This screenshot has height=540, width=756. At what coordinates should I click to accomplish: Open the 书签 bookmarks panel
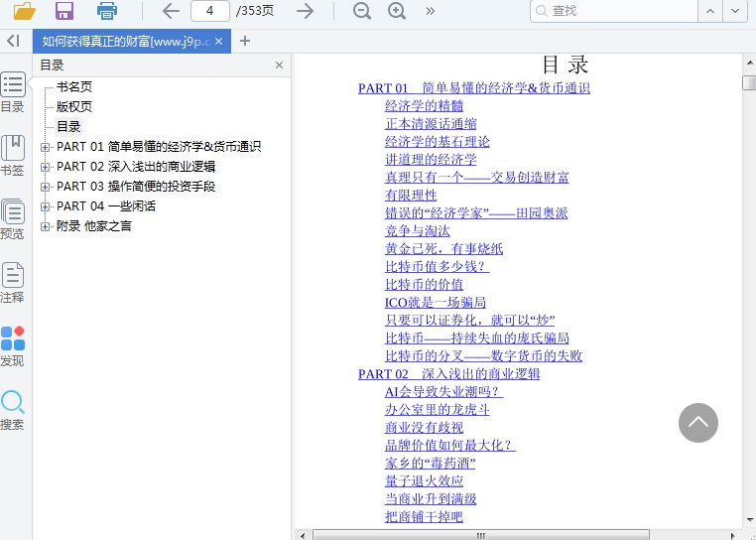pos(13,156)
